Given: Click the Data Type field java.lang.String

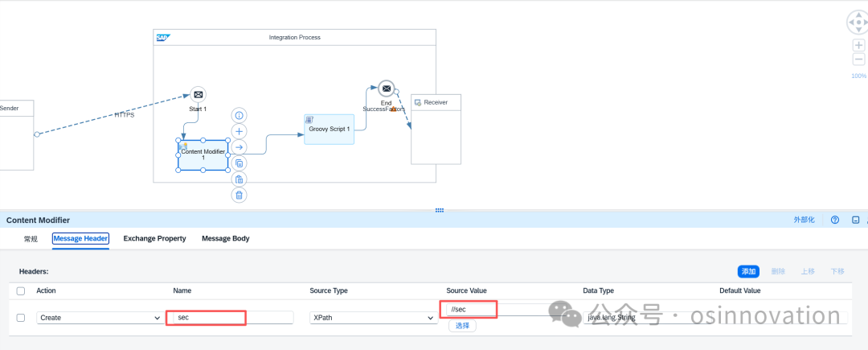Looking at the screenshot, I should [x=648, y=318].
